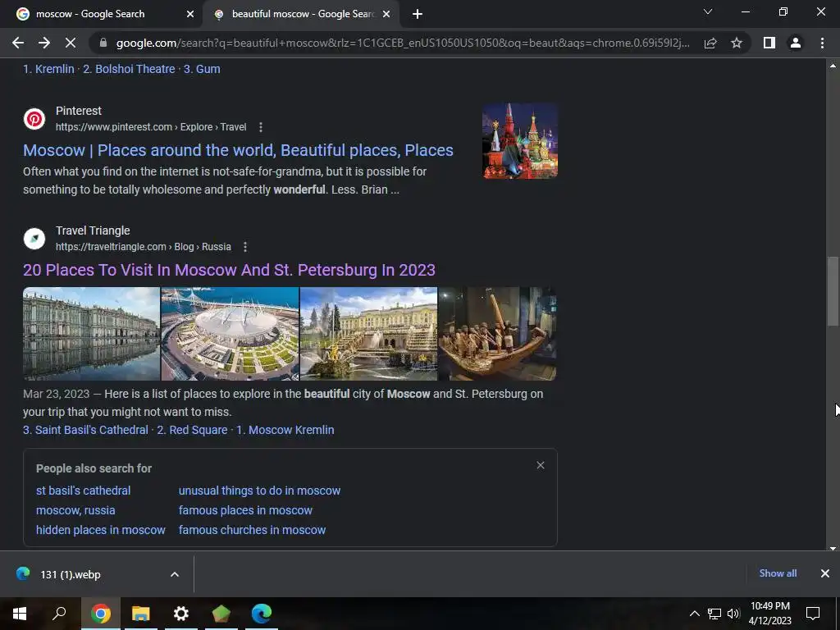Click the address bar URL field
840x630 pixels.
coord(402,43)
